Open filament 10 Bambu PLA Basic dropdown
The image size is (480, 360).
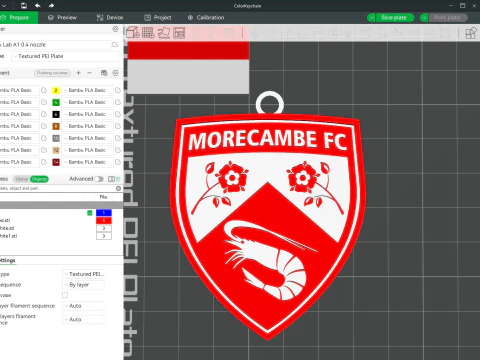click(87, 138)
